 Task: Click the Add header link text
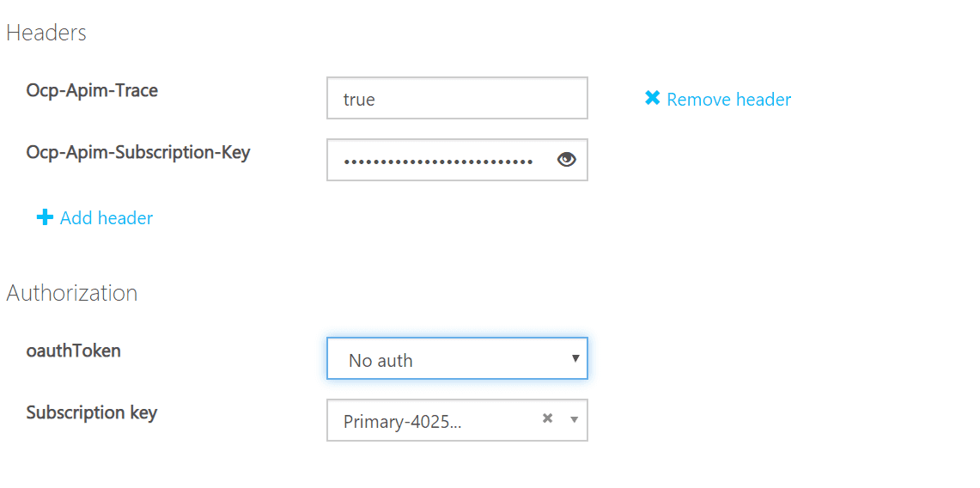coord(107,218)
